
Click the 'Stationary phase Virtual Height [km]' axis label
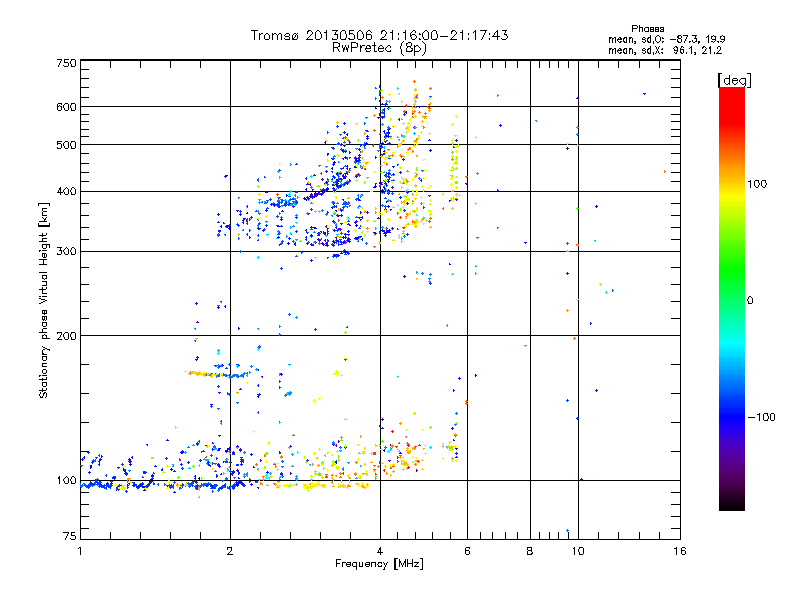[44, 300]
